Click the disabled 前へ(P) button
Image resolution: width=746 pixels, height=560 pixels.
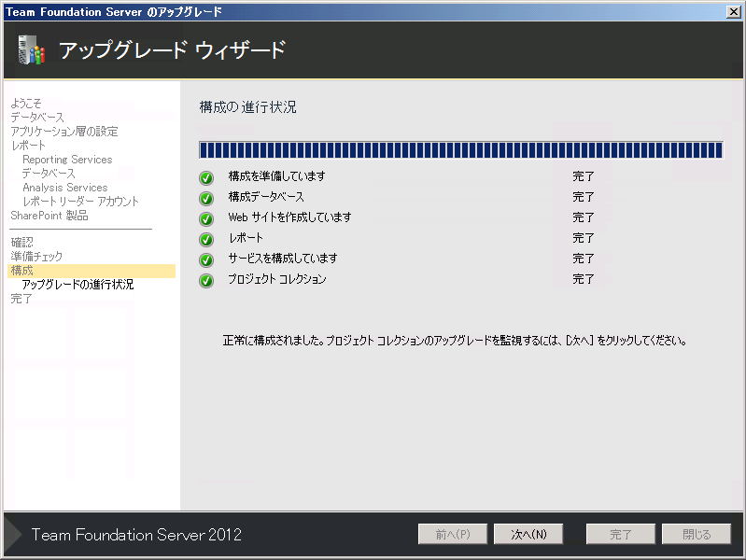453,534
